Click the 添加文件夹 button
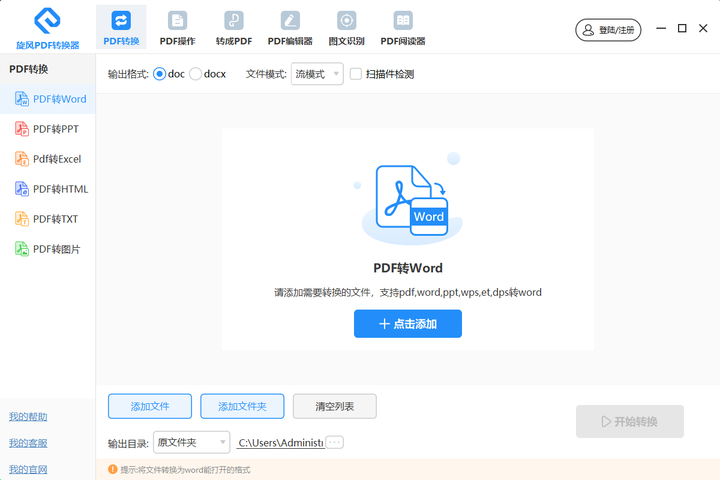 pos(242,406)
